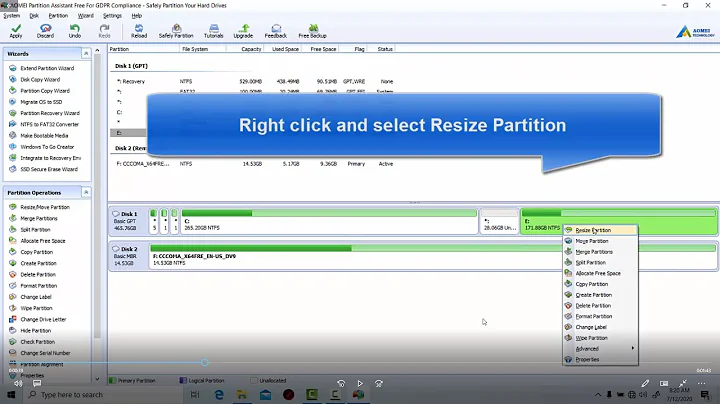This screenshot has width=720, height=404.
Task: Click the Undo toolbar icon
Action: point(74,31)
